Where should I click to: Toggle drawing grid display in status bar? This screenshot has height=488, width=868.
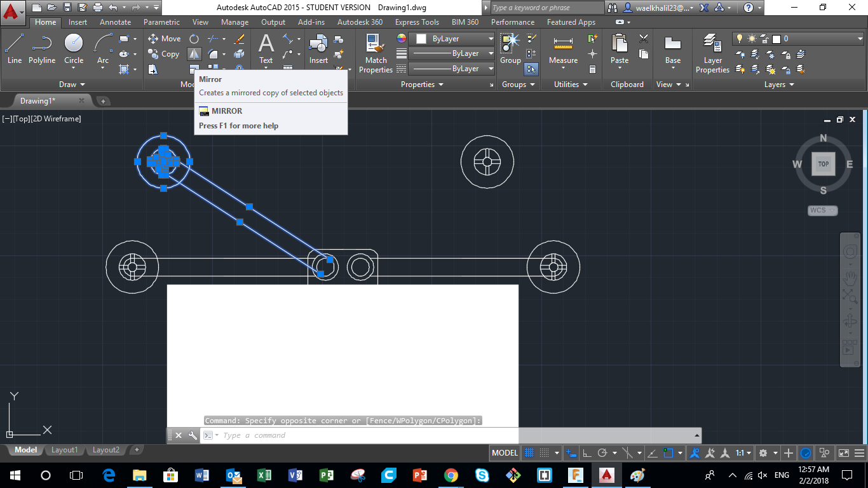529,453
